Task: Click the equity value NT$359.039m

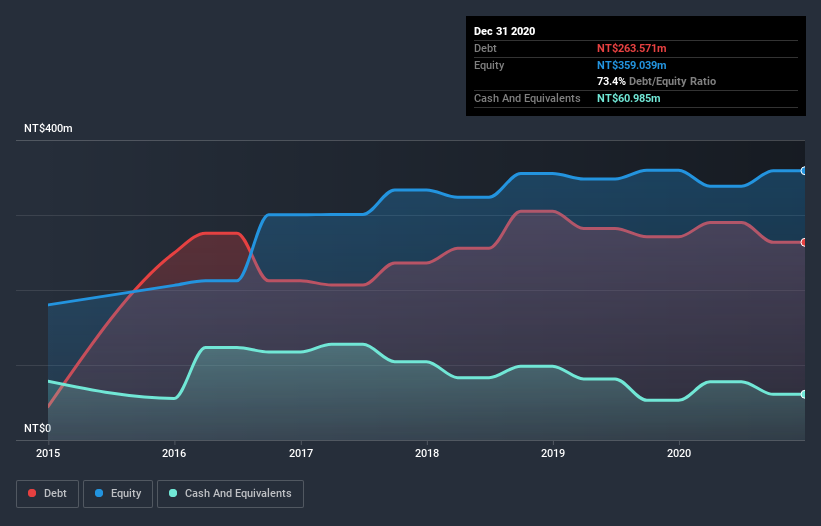Action: [631, 65]
